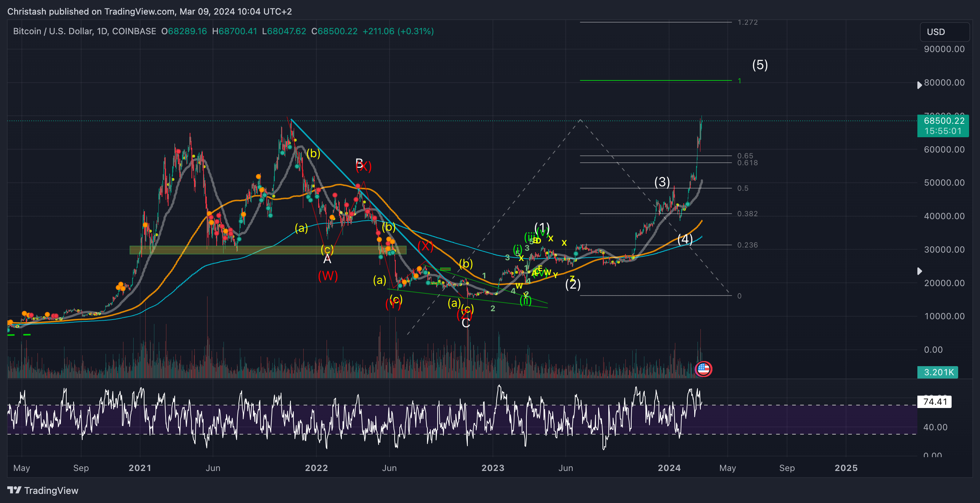Select the white C wave label at the low
The width and height of the screenshot is (980, 503).
coord(466,323)
